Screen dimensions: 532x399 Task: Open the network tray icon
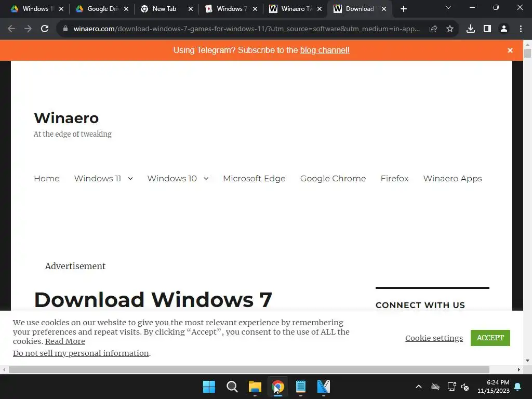pos(451,387)
